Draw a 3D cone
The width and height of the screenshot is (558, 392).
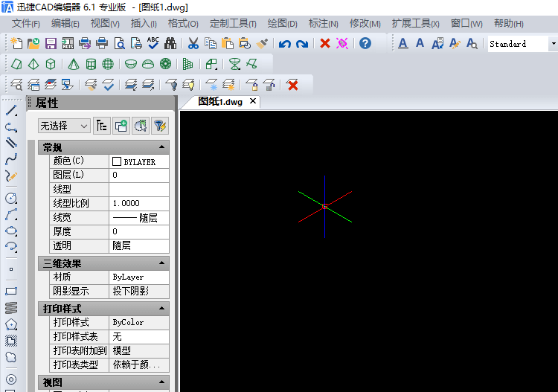tap(74, 64)
